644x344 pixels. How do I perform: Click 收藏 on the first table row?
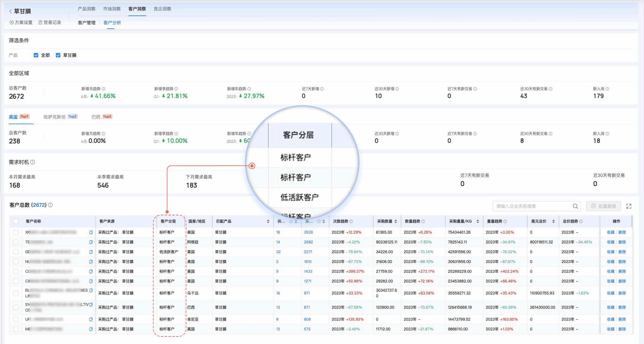(x=611, y=232)
